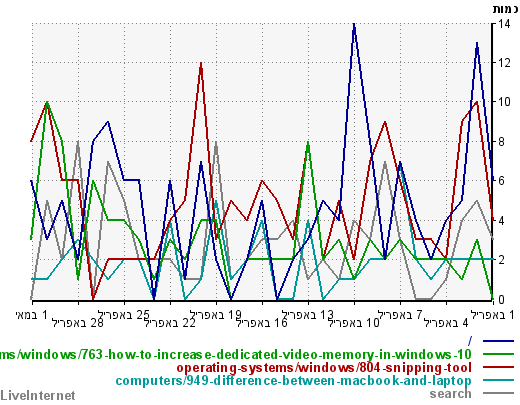Click the x-axis date label '16 באפריל'
520x405 pixels.
(262, 323)
